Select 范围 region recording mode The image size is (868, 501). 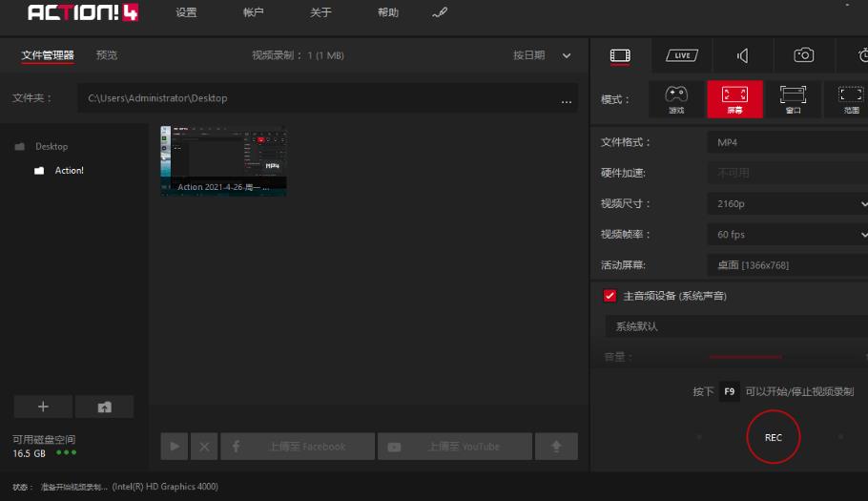(848, 99)
